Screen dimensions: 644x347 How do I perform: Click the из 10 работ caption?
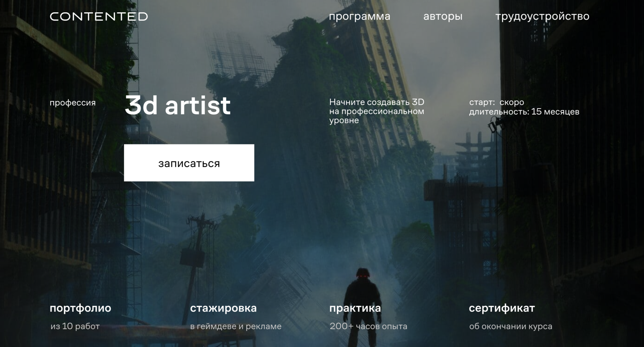(x=75, y=326)
